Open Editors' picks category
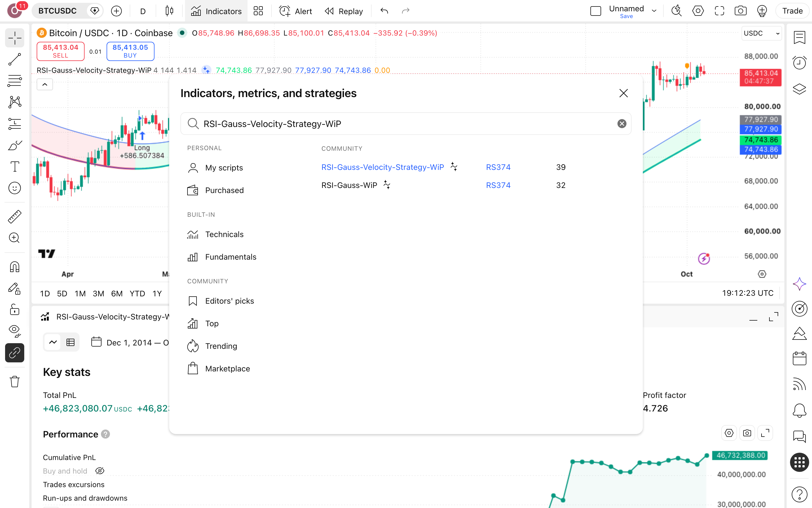Viewport: 812px width, 508px height. point(221,301)
